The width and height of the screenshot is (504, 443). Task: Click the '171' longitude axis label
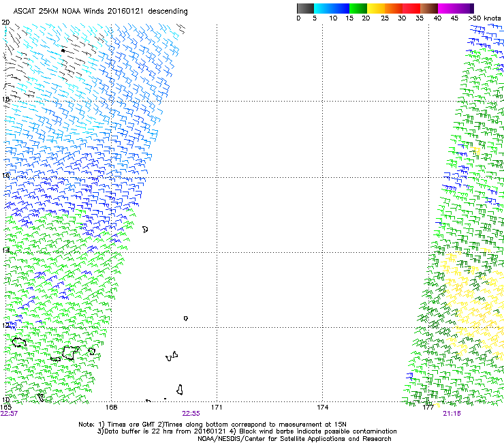pyautogui.click(x=217, y=408)
